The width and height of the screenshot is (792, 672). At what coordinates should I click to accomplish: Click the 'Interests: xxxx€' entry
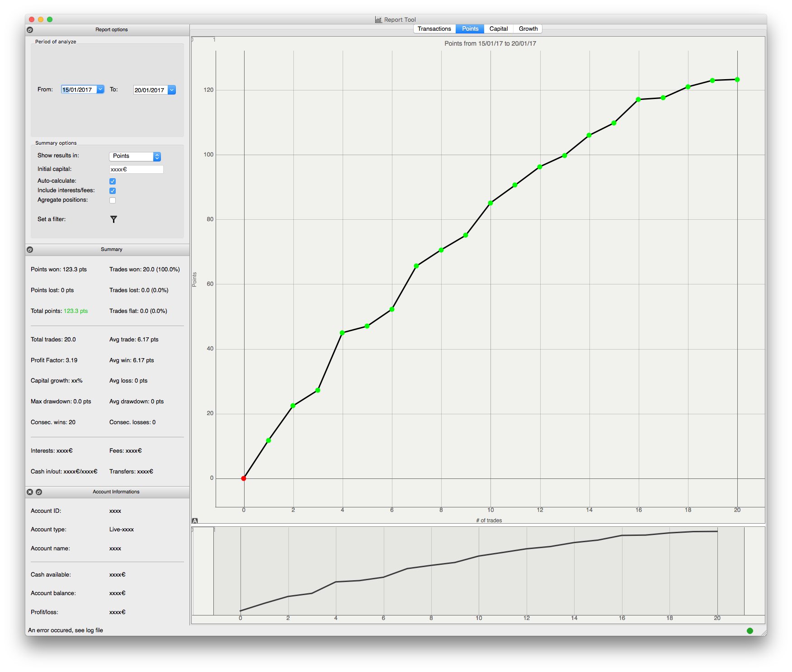[52, 451]
